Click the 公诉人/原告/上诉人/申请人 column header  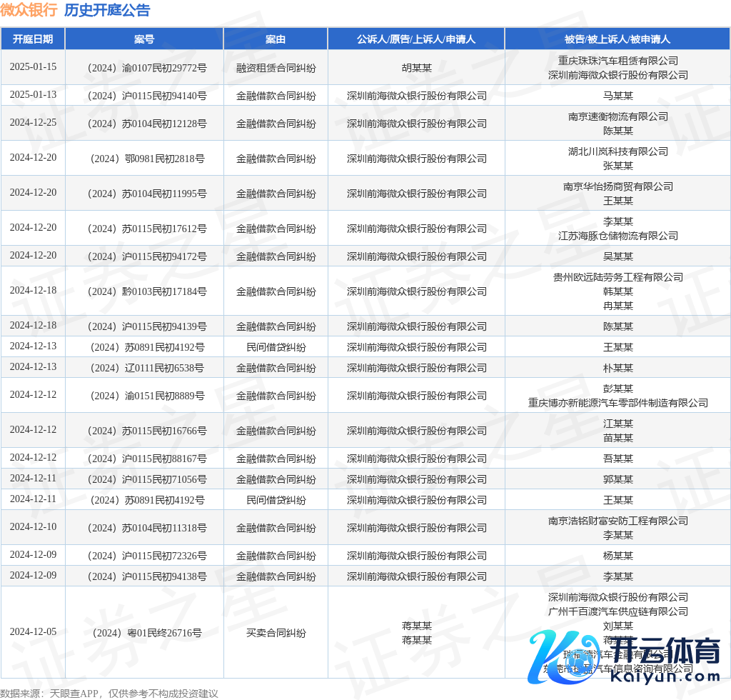[x=416, y=39]
